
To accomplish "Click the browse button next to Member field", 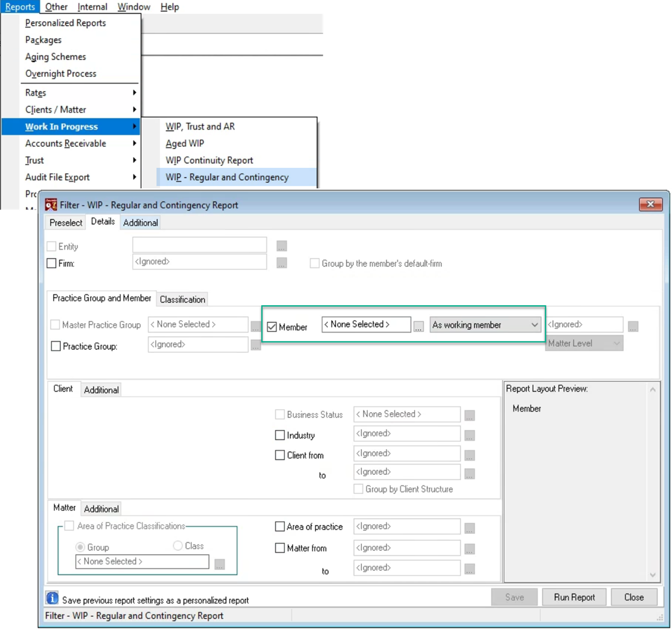I will [x=418, y=327].
